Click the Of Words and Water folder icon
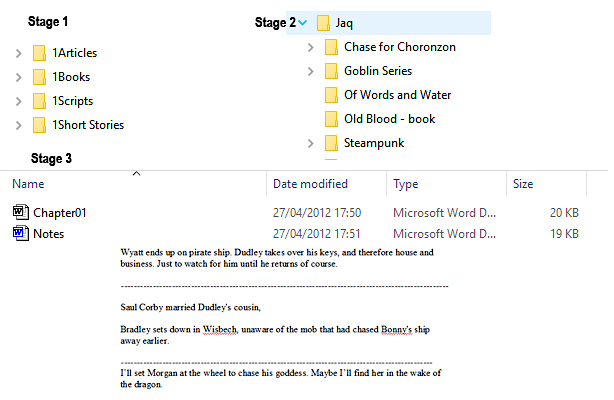Screen dimensions: 614x400 (x=331, y=95)
